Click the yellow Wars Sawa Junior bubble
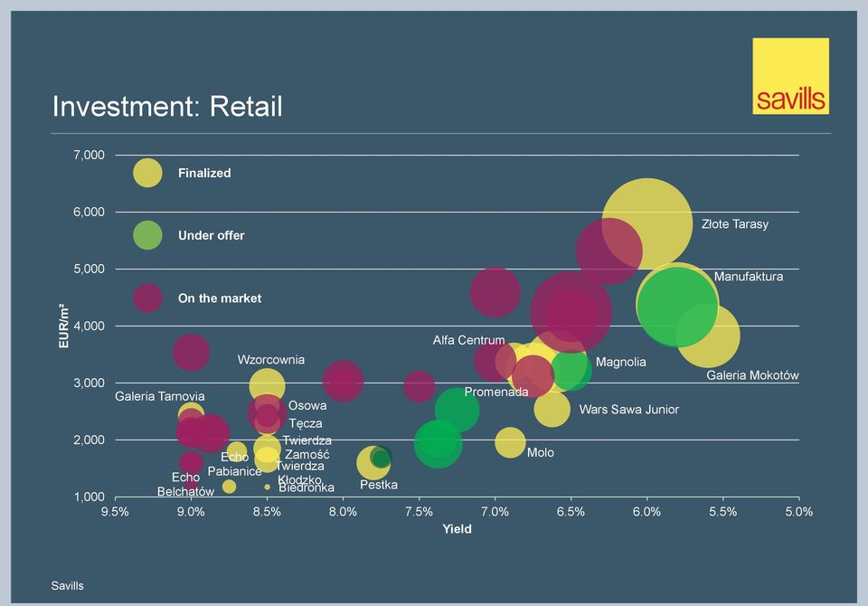This screenshot has height=606, width=868. tap(552, 409)
